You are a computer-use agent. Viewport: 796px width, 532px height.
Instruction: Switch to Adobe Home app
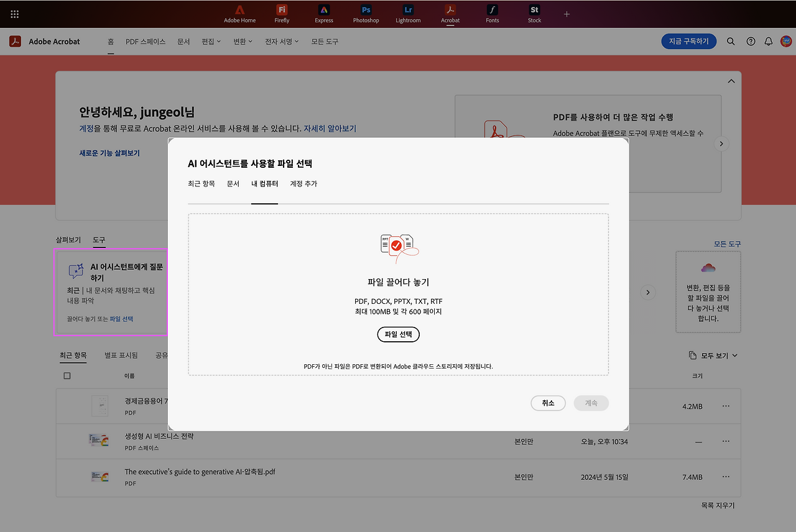239,14
